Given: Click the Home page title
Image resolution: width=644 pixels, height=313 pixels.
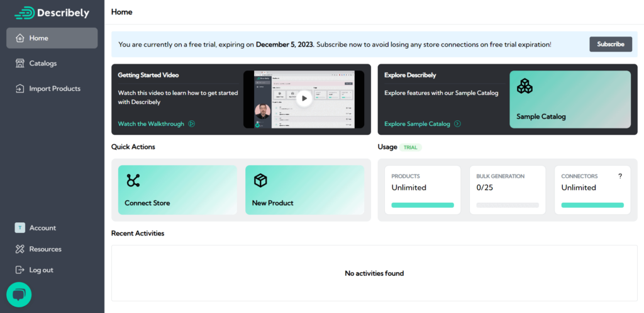Looking at the screenshot, I should pyautogui.click(x=121, y=12).
